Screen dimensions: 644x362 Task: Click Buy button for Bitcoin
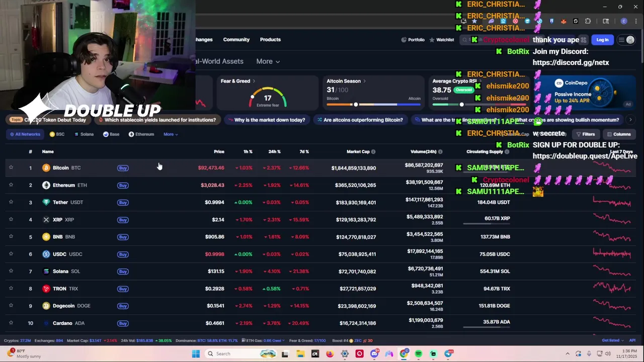tap(123, 168)
